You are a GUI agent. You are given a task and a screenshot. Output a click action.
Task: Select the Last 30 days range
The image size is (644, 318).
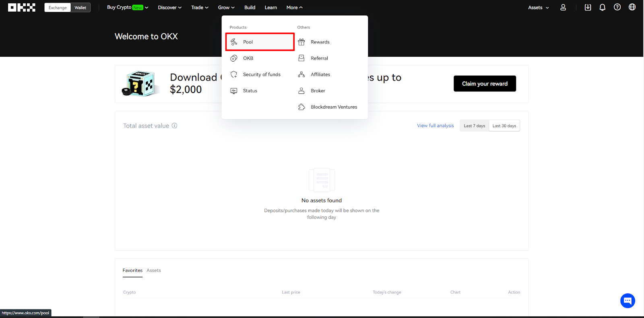[x=504, y=126]
